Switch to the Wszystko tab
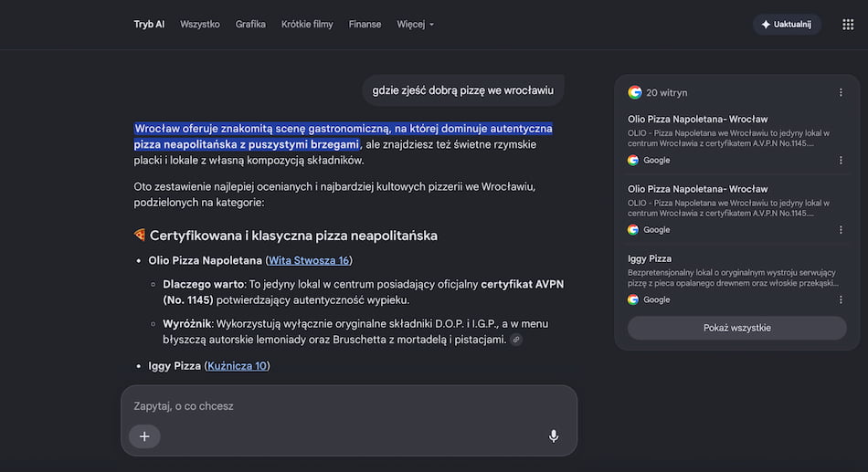 click(x=200, y=25)
